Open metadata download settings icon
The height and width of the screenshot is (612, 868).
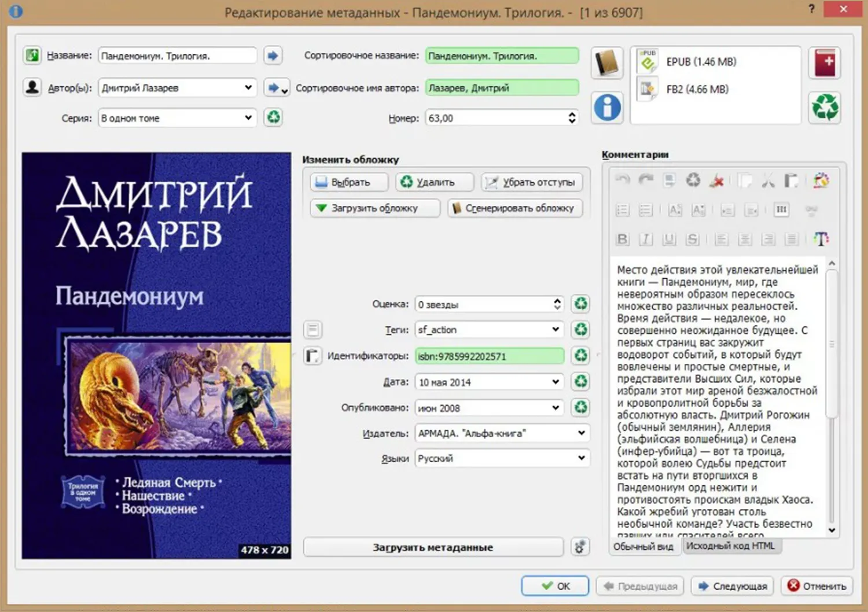tap(580, 547)
